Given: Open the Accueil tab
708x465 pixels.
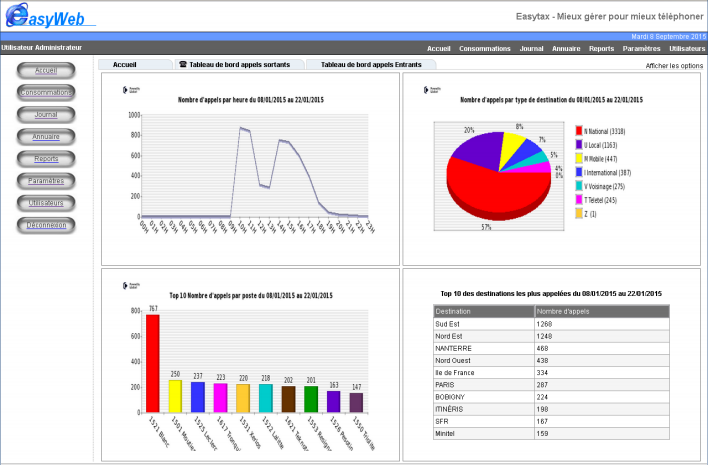Looking at the screenshot, I should 125,64.
